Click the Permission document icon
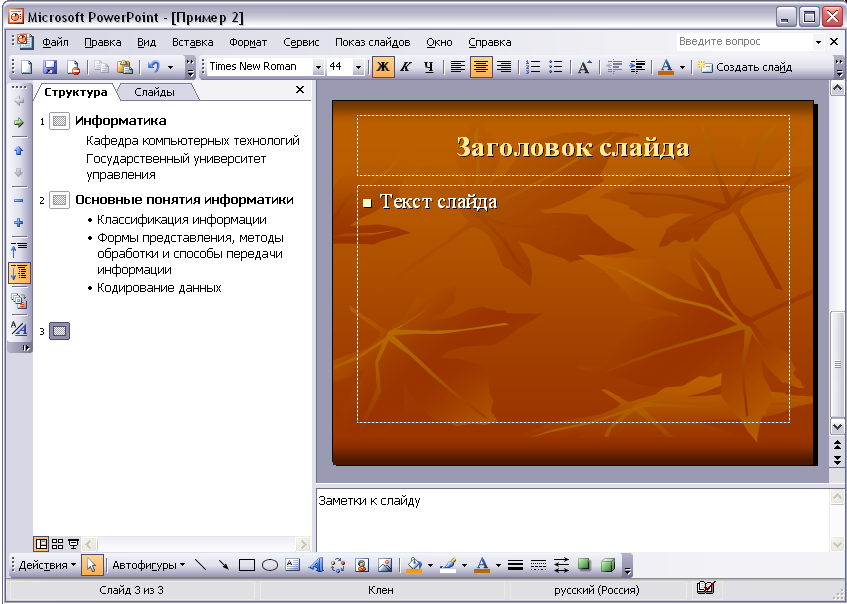Screen dimensions: 847x604 click(73, 67)
